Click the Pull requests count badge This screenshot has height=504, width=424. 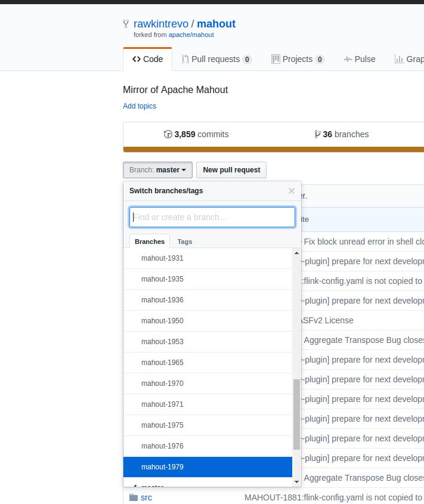[x=247, y=60]
